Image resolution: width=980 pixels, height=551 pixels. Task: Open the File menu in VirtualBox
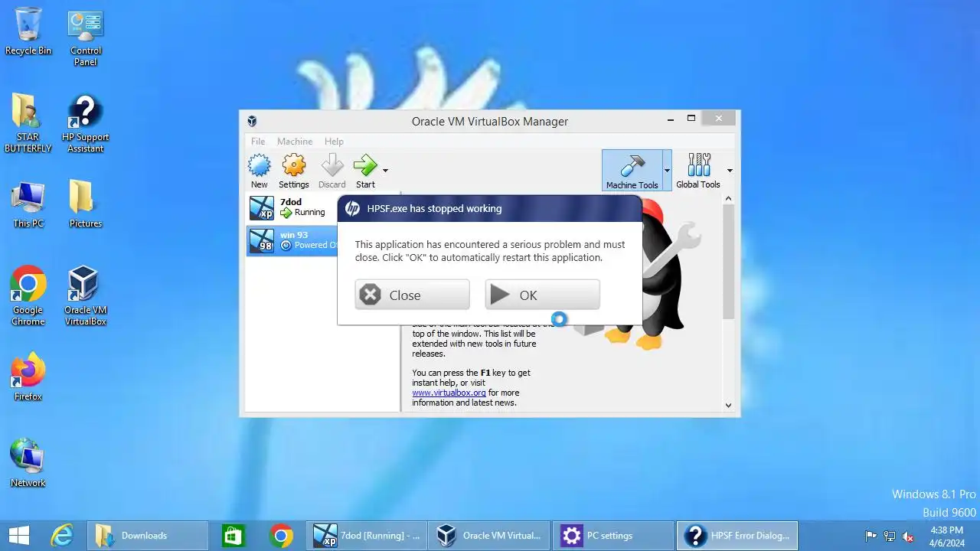tap(258, 141)
